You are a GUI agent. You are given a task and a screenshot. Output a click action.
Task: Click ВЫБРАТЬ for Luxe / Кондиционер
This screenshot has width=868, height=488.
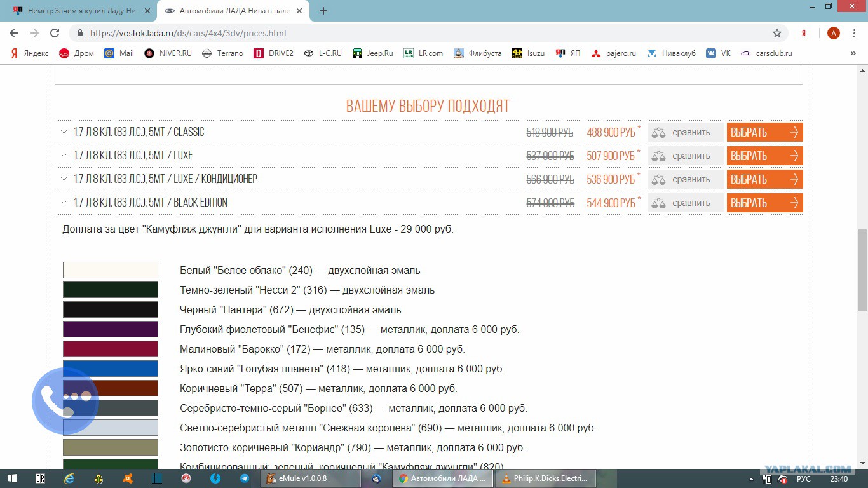765,179
